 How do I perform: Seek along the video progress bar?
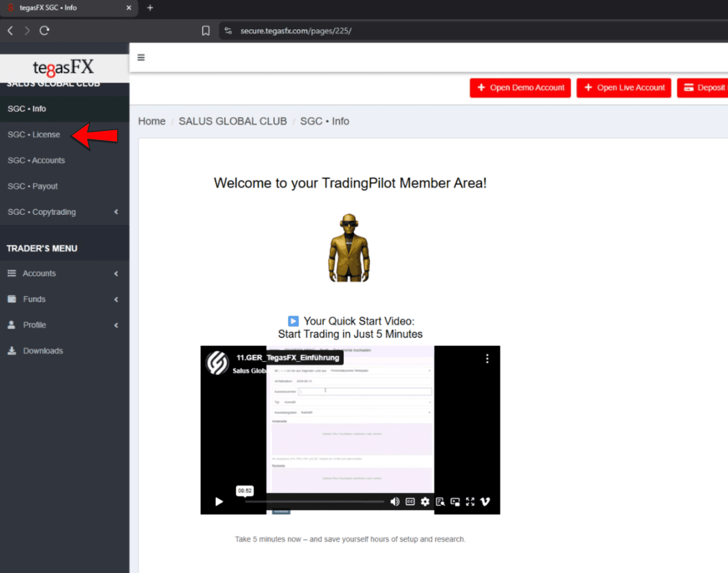click(314, 501)
